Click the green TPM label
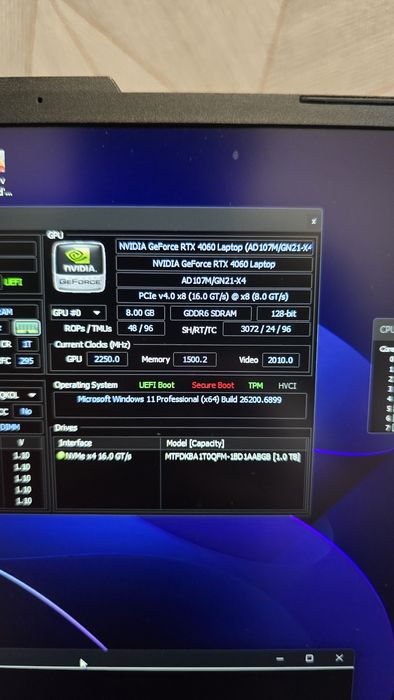394x700 pixels. (256, 385)
